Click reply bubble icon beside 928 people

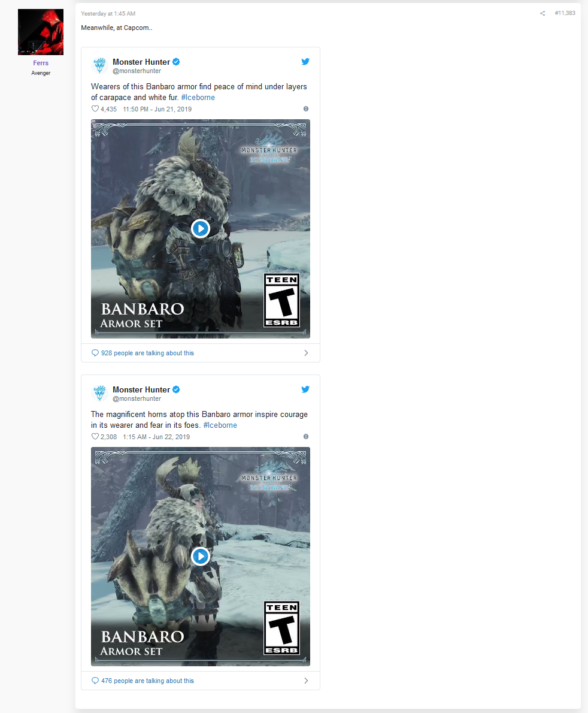tap(95, 353)
